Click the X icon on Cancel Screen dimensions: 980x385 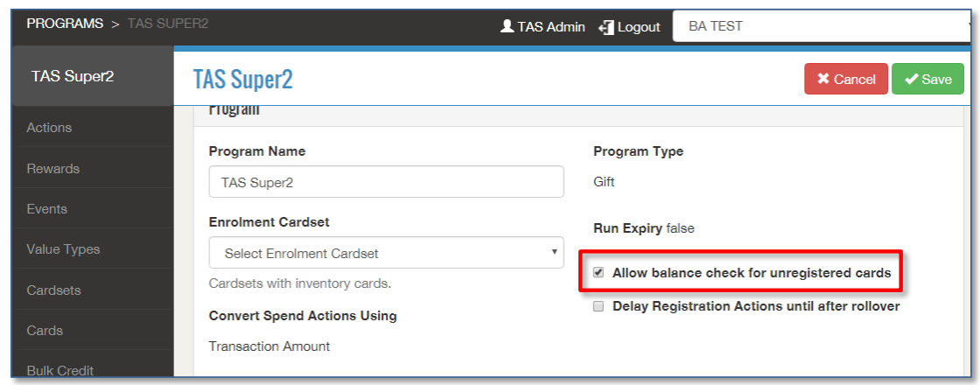(823, 80)
